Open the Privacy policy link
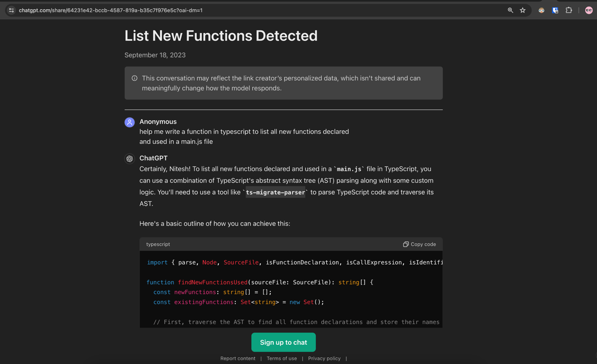Image resolution: width=597 pixels, height=364 pixels. (x=324, y=359)
